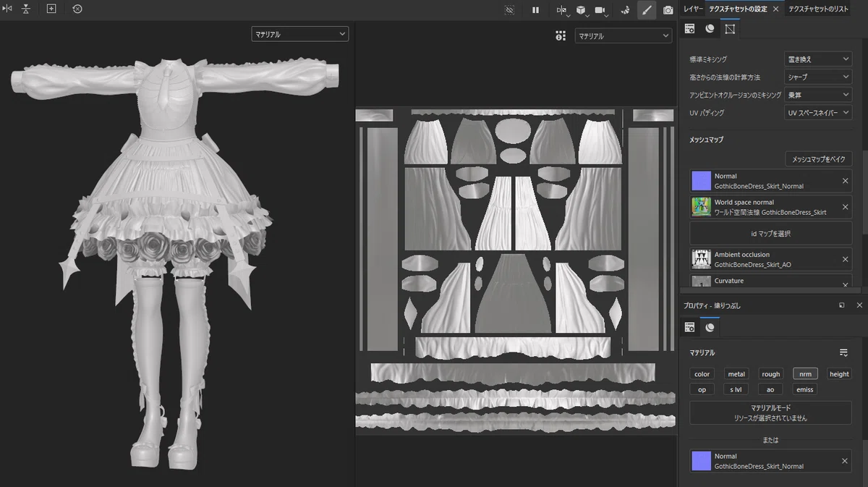The height and width of the screenshot is (487, 868).
Task: Select the テクスチャセットの設定 tab
Action: pyautogui.click(x=737, y=9)
